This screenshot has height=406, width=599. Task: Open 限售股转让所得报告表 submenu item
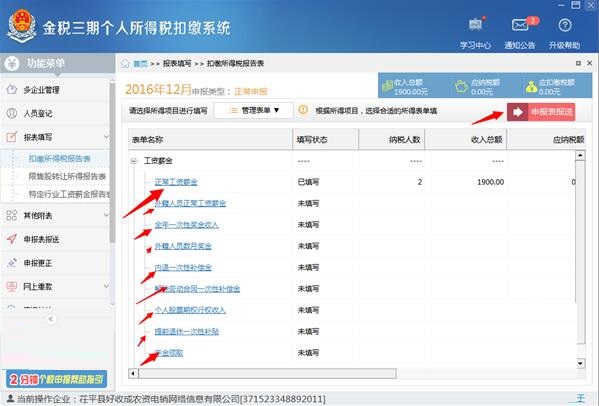click(x=67, y=176)
